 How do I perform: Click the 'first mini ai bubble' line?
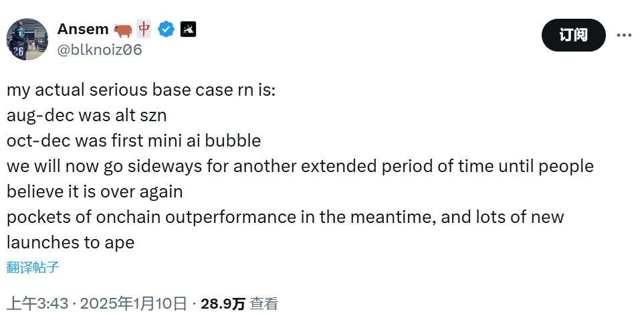134,141
